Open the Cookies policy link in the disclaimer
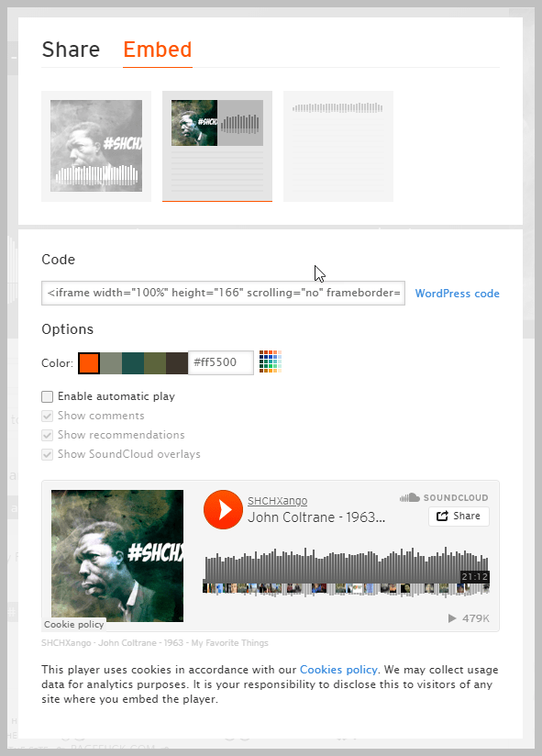 pos(338,670)
